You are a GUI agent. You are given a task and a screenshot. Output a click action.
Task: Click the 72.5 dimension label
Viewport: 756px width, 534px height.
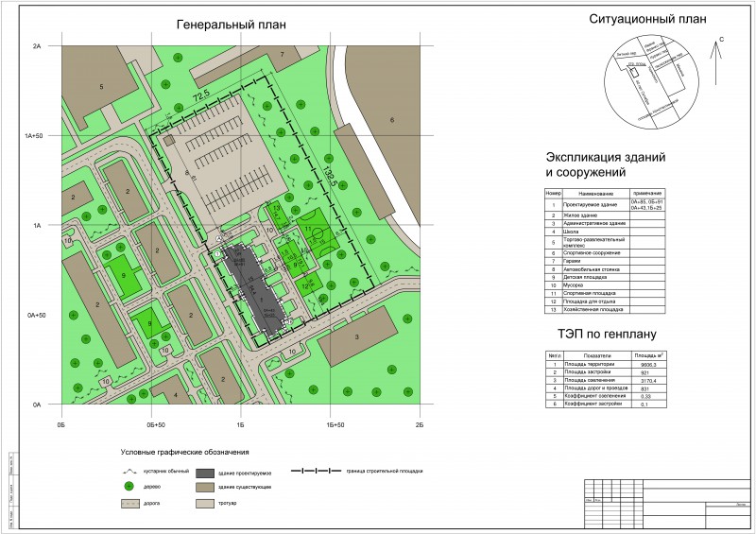coord(201,96)
